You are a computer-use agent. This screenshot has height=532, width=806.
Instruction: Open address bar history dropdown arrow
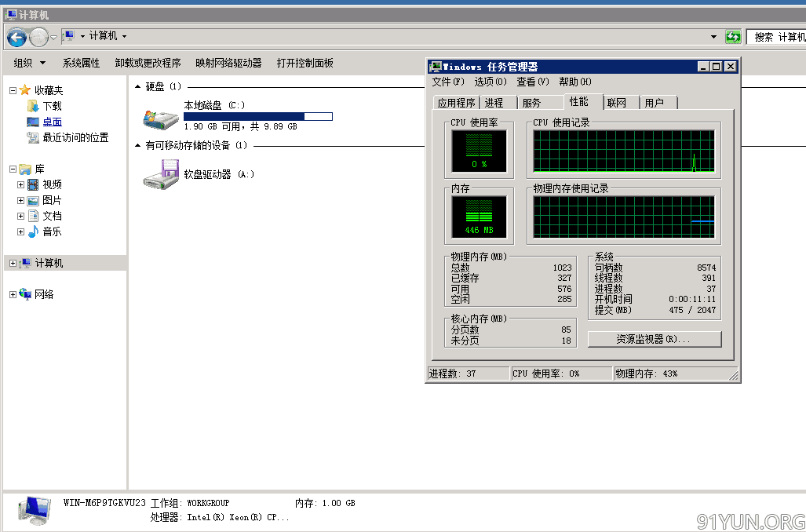pos(713,37)
